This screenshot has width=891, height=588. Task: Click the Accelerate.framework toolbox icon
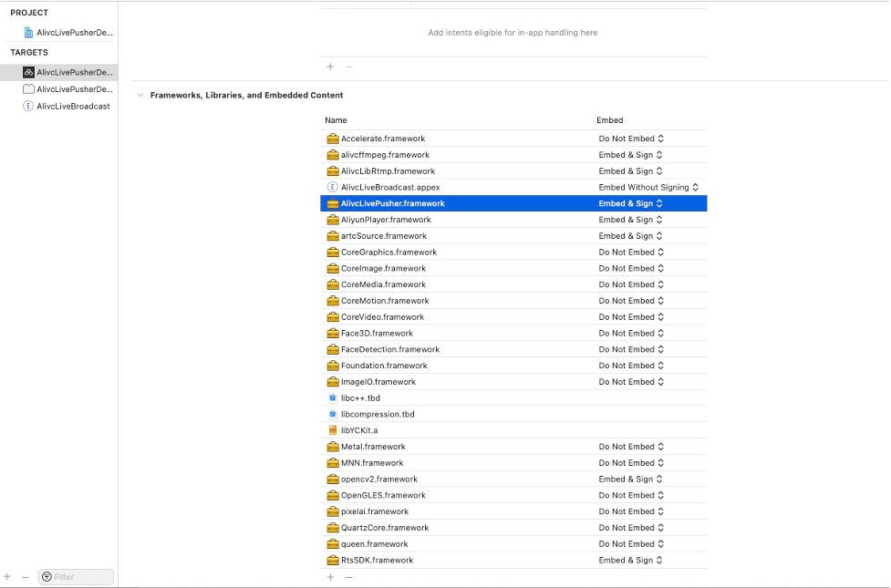point(333,139)
